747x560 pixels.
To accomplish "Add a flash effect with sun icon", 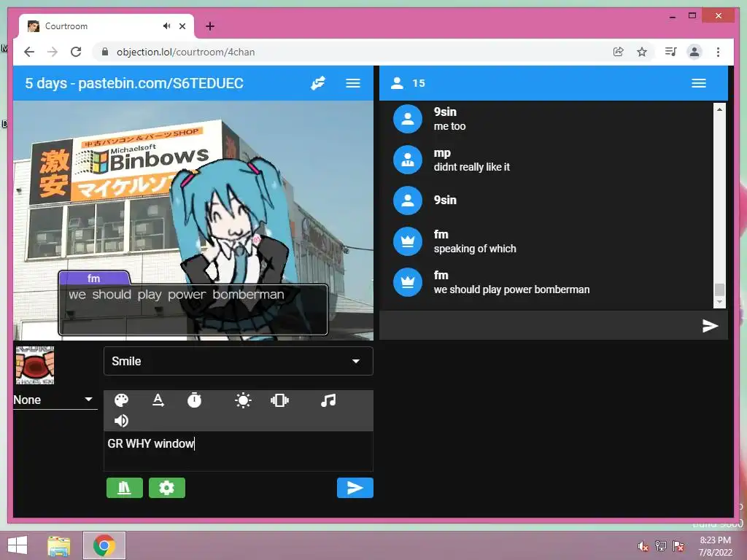I will click(243, 400).
